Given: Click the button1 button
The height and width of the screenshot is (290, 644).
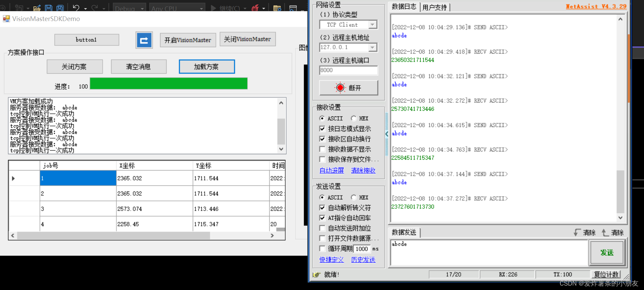Looking at the screenshot, I should pyautogui.click(x=86, y=40).
